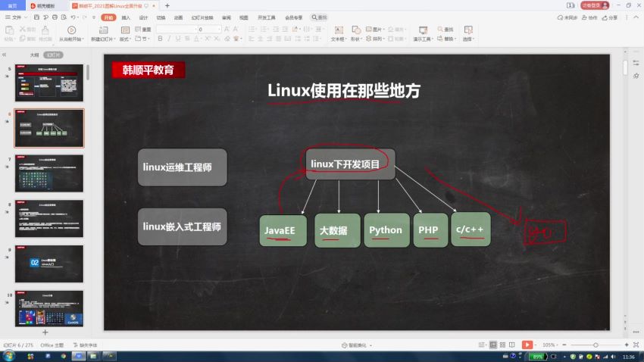Click the Clear Formatting eraser icon
644x362 pixels.
click(x=227, y=39)
